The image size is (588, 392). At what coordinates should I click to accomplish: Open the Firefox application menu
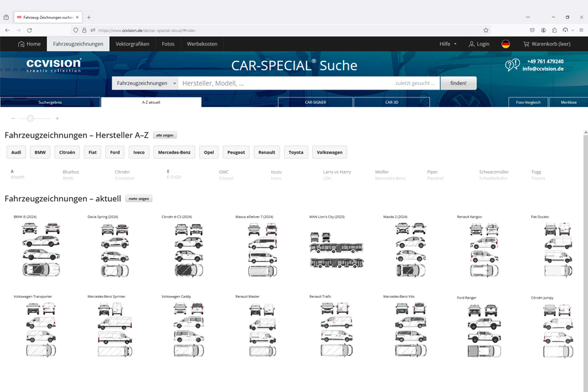(x=581, y=30)
